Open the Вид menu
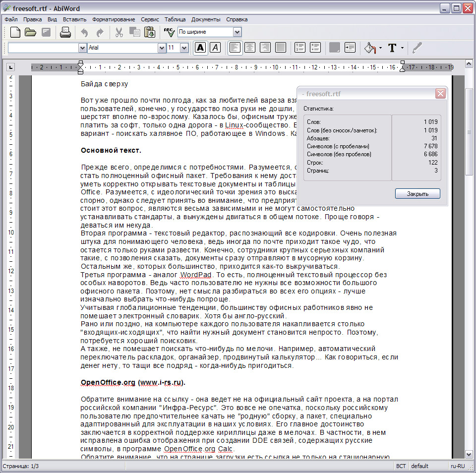 point(52,19)
